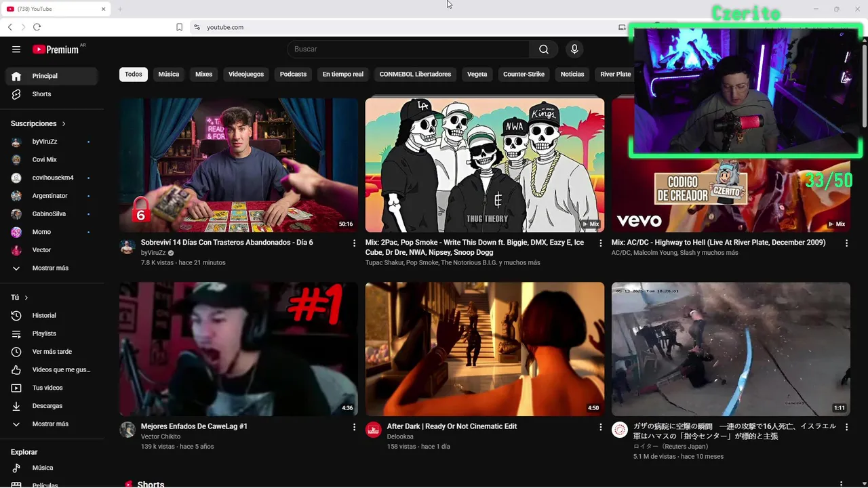Open Descargas in the sidebar
The width and height of the screenshot is (868, 488).
tap(52, 406)
